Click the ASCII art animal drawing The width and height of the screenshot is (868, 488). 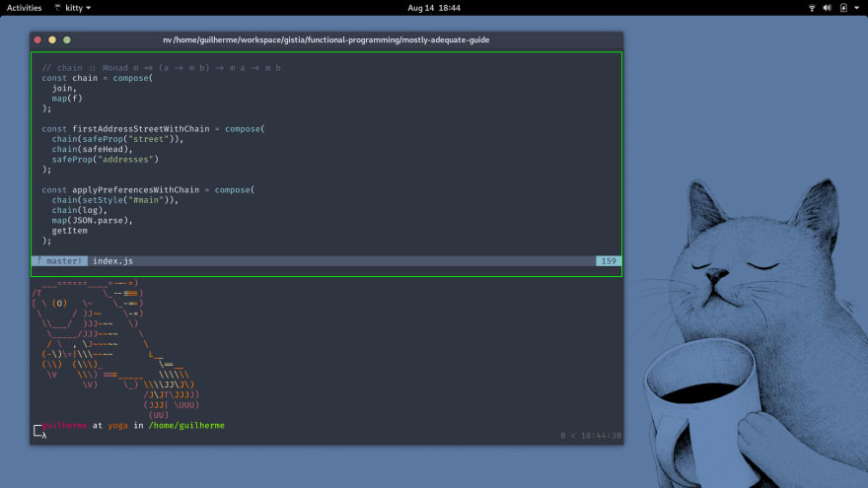click(115, 349)
